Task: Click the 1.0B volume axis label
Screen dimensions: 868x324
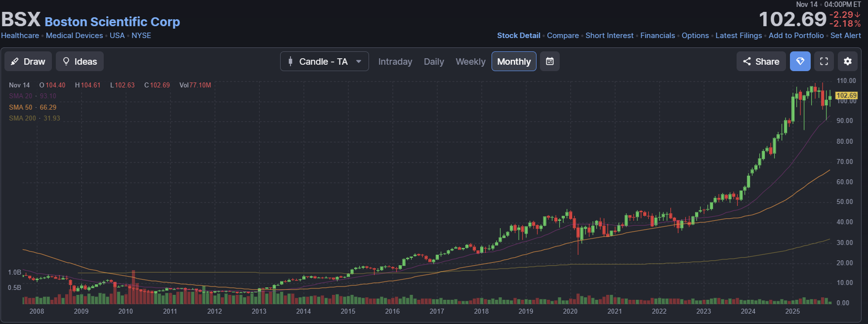Action: [14, 272]
